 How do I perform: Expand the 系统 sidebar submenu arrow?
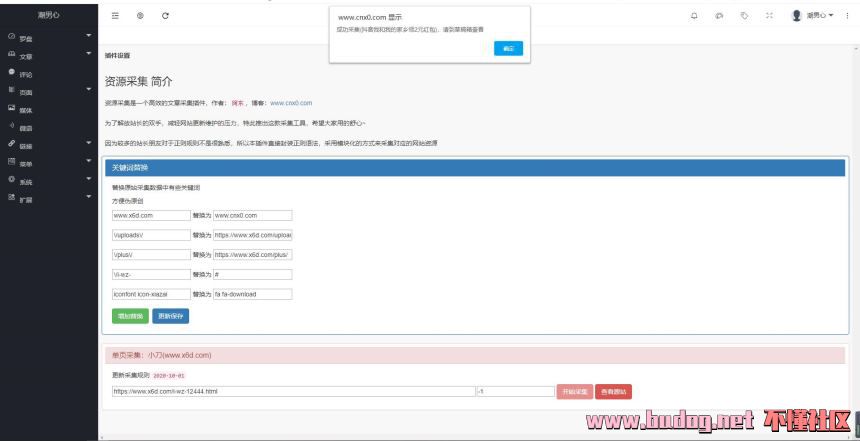tap(89, 178)
